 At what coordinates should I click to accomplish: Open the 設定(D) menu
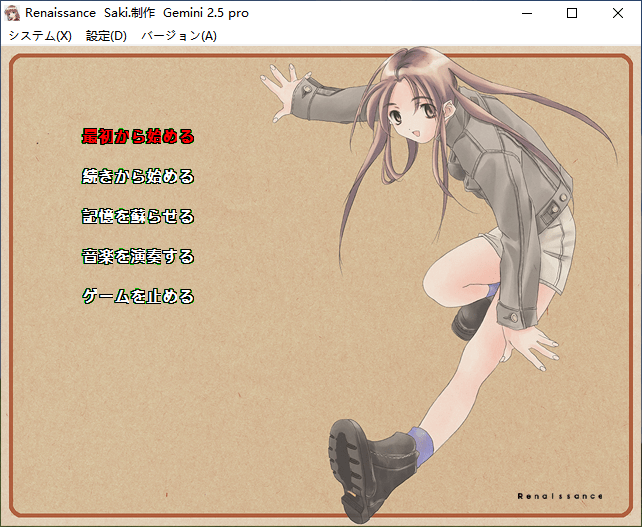click(106, 36)
